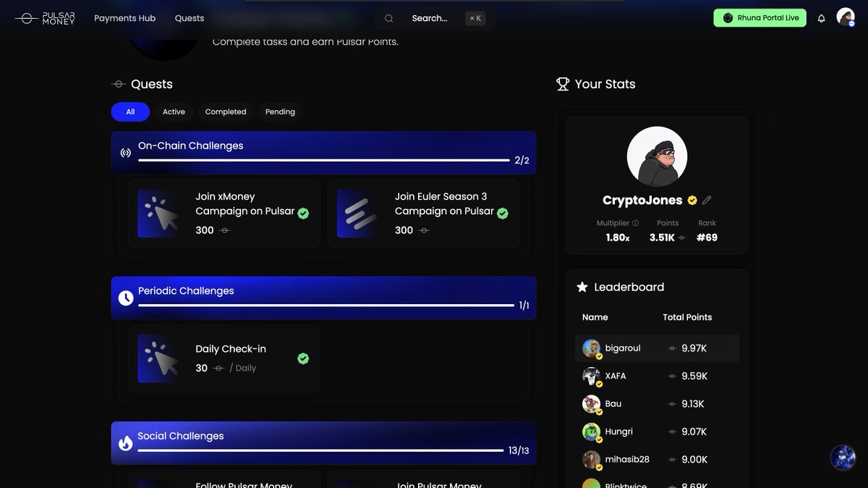Click the Name column header
This screenshot has width=868, height=488.
595,317
